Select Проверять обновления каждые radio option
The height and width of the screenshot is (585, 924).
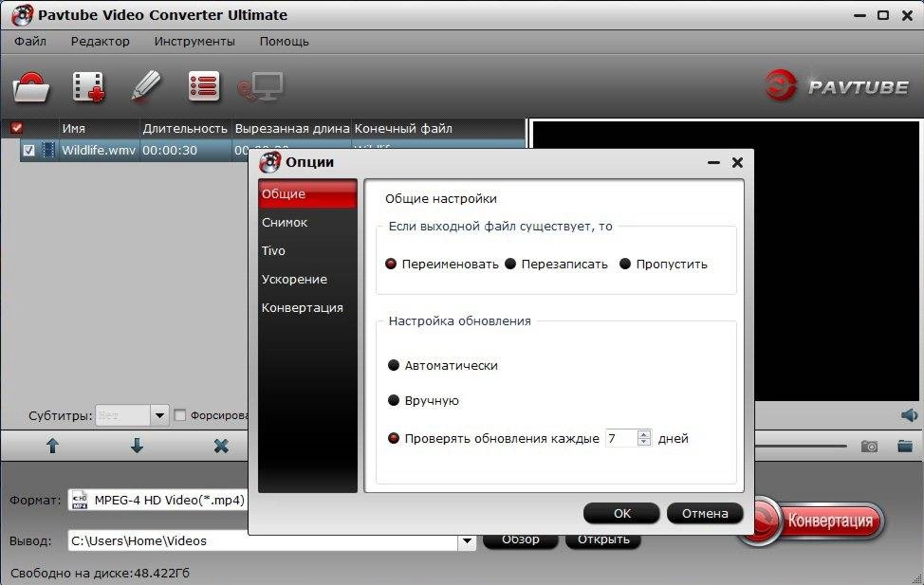click(394, 438)
